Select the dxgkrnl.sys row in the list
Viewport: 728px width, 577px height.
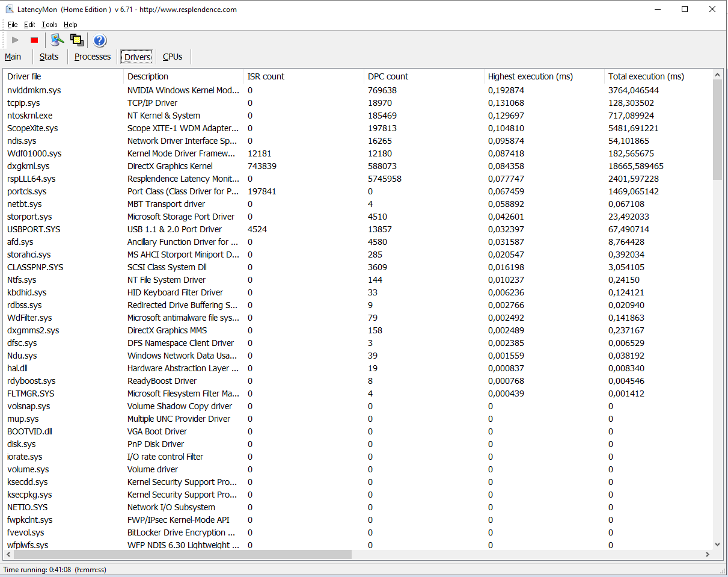(x=28, y=166)
